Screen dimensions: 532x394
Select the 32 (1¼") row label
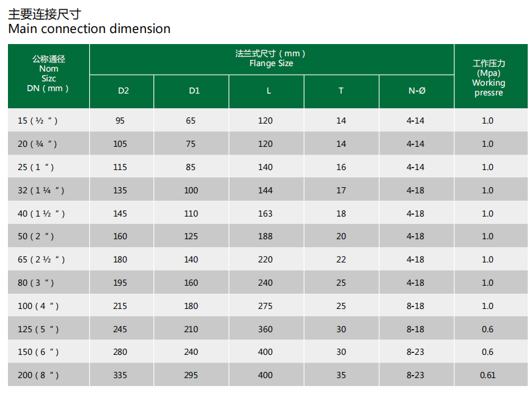click(x=41, y=190)
